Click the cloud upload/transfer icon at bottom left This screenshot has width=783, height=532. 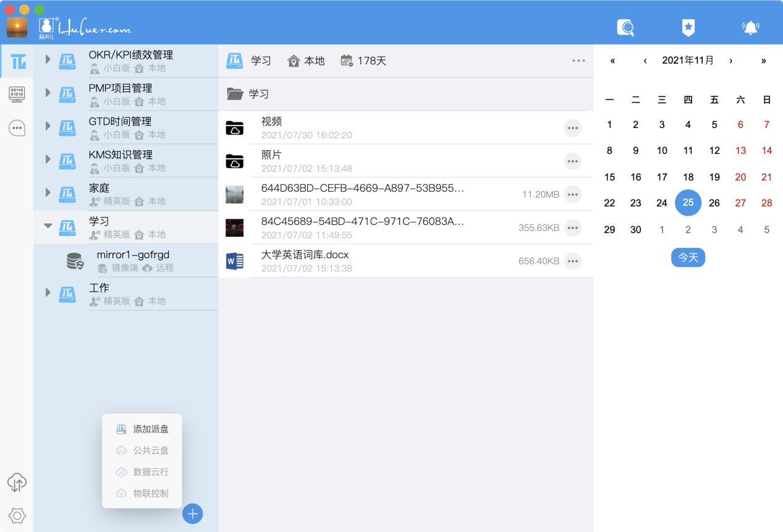pyautogui.click(x=17, y=483)
